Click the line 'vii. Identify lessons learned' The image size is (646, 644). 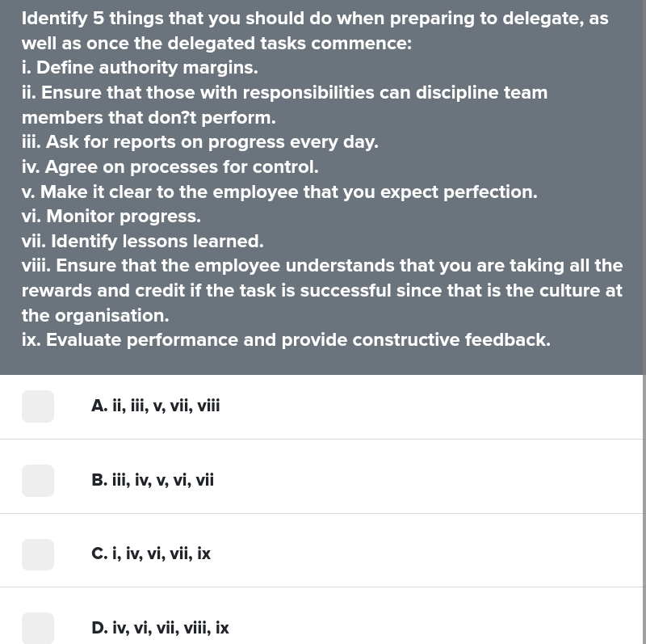142,241
